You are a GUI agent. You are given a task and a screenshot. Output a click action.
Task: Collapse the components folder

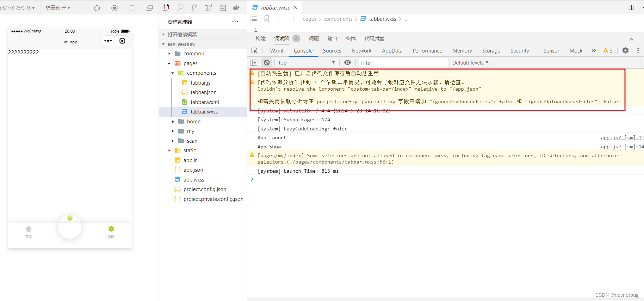click(173, 73)
